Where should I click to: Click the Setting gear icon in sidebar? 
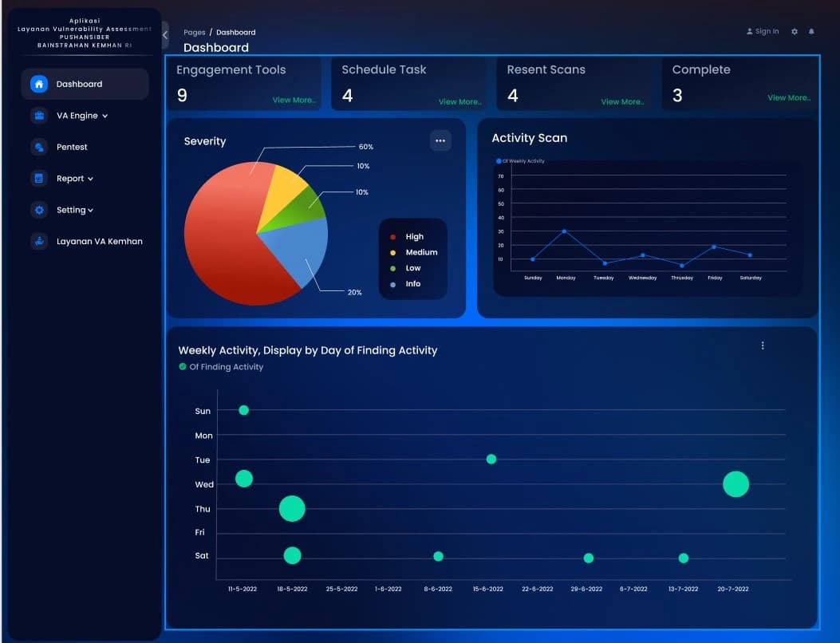click(x=39, y=210)
